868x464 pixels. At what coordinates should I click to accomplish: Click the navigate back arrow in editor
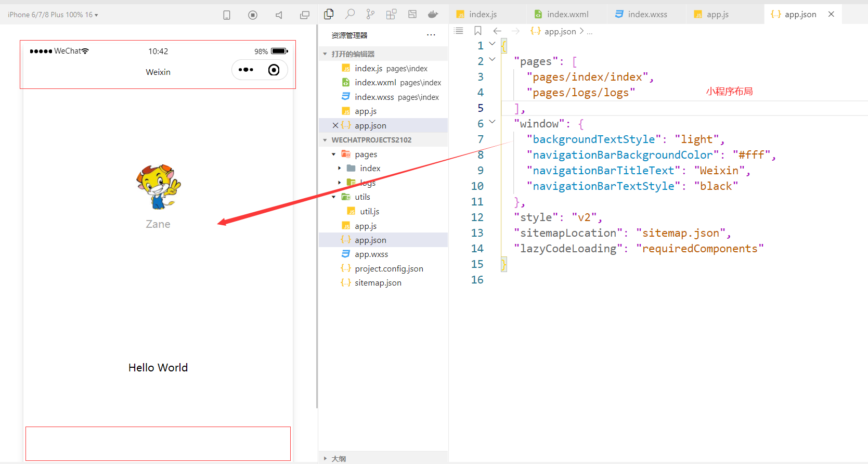(497, 31)
